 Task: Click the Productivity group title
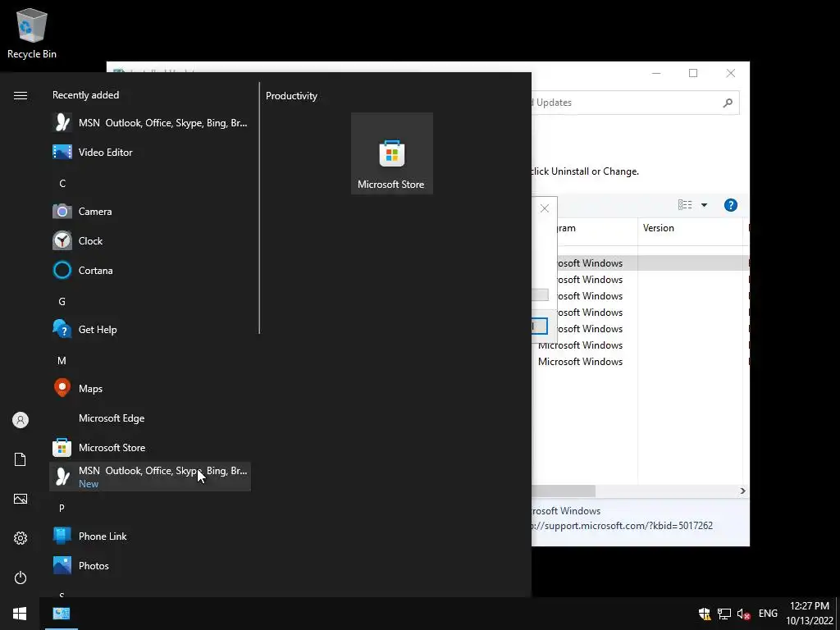tap(291, 96)
